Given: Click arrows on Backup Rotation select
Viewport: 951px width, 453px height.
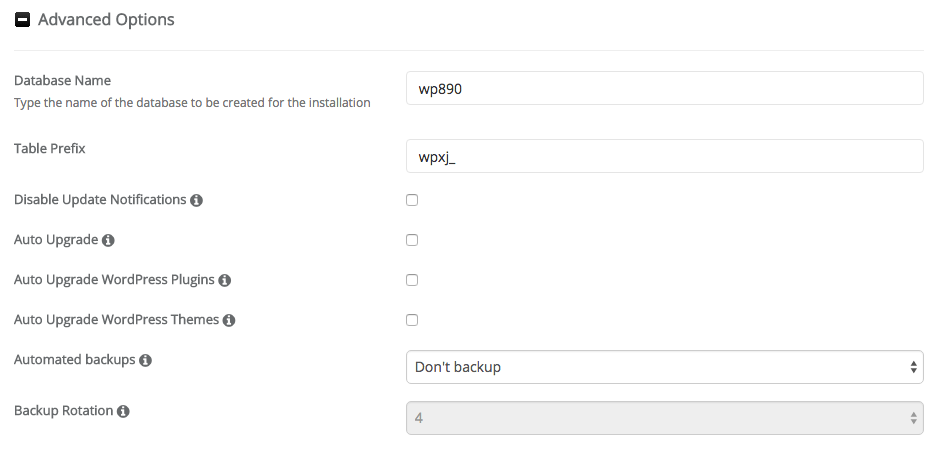Looking at the screenshot, I should point(913,418).
